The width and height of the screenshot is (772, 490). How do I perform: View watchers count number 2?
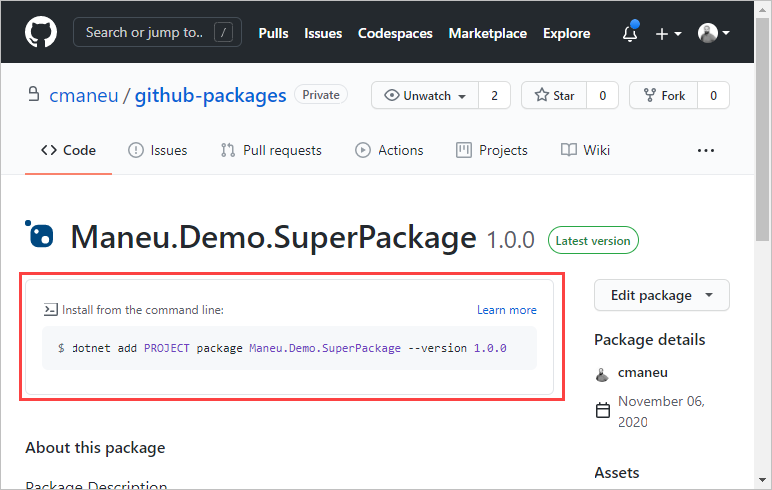pos(494,96)
